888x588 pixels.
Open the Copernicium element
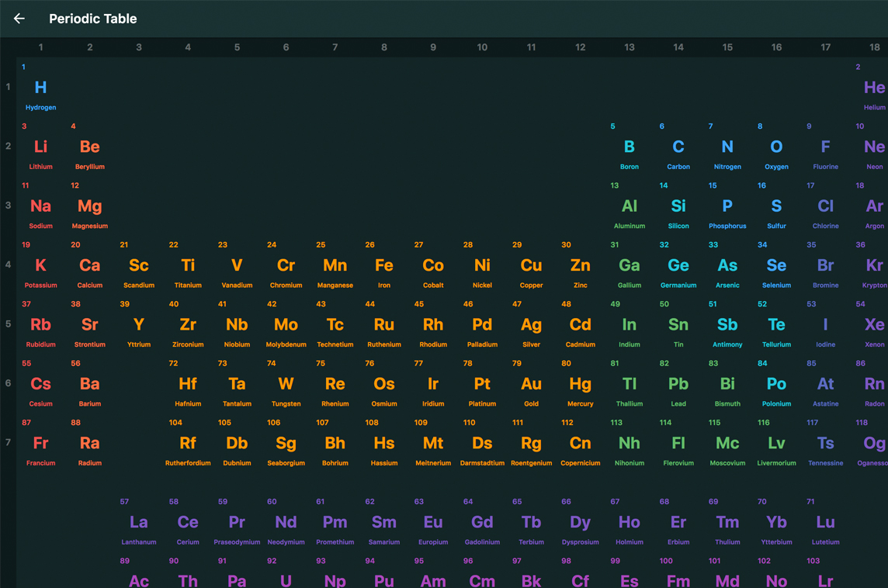[x=581, y=444]
